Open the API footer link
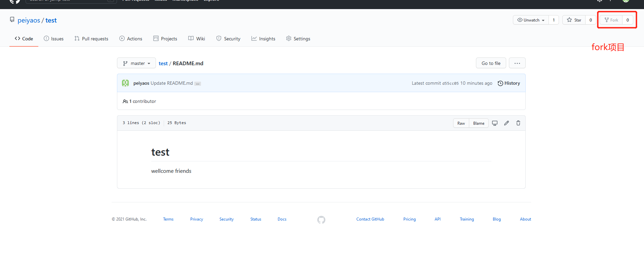 [438, 219]
